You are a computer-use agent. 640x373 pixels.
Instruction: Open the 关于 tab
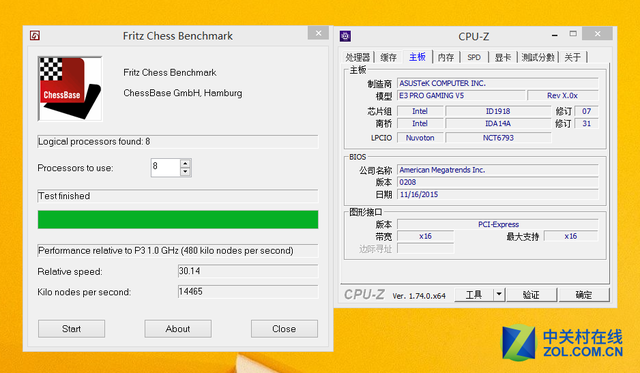pos(573,58)
